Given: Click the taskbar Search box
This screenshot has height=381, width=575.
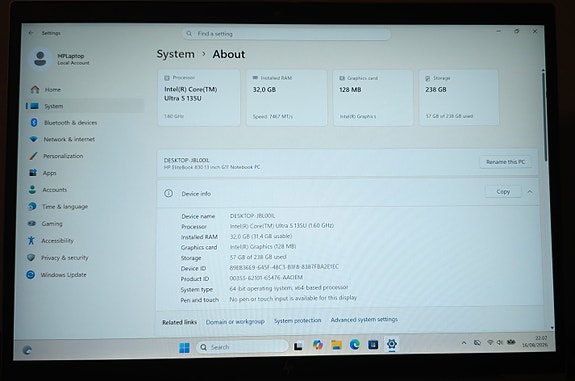Looking at the screenshot, I should [x=242, y=347].
